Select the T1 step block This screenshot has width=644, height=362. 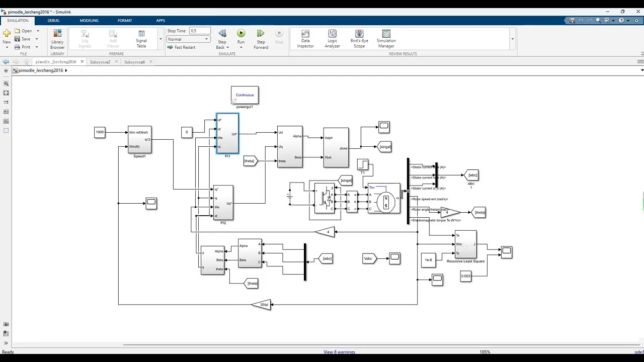[x=362, y=164]
